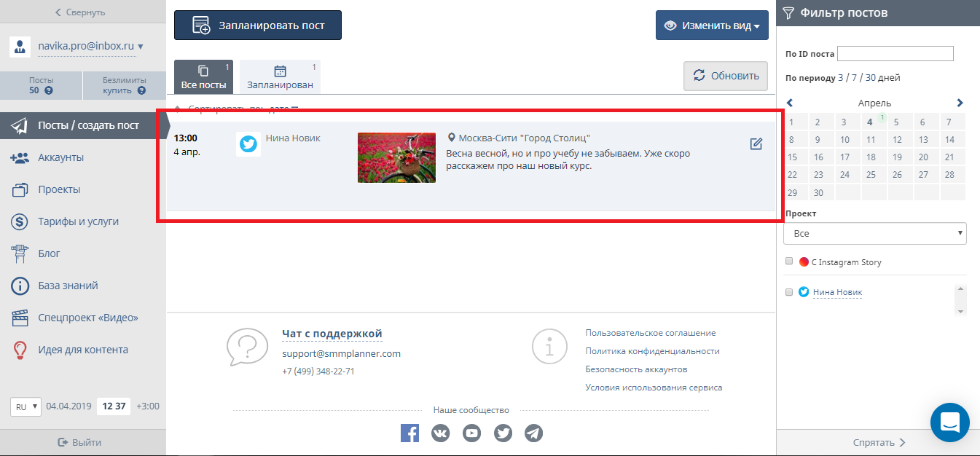Image resolution: width=980 pixels, height=456 pixels.
Task: Click the next month arrow in calendar
Action: tap(960, 103)
